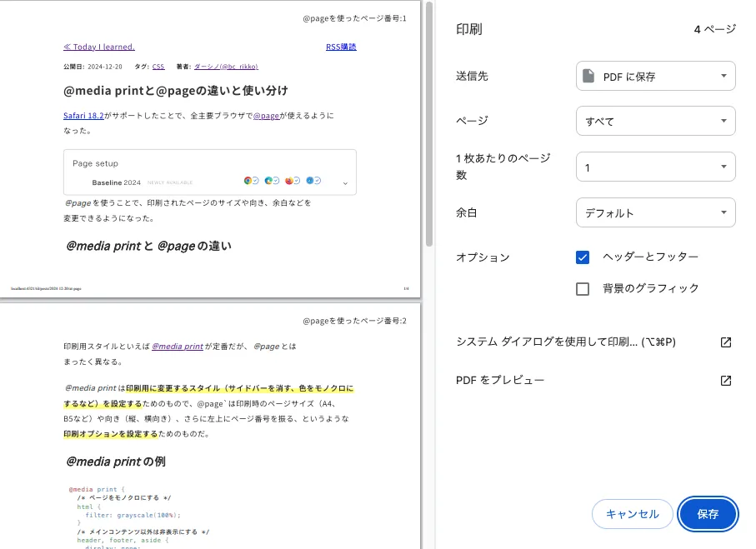Open the ページ range dropdown showing すべて
The width and height of the screenshot is (756, 549).
655,121
